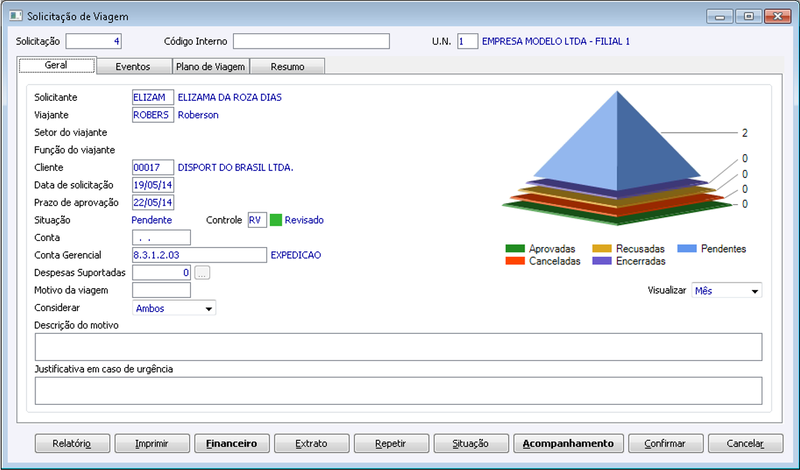Click the Prazo de aprovação field
This screenshot has width=800, height=470.
click(x=153, y=203)
